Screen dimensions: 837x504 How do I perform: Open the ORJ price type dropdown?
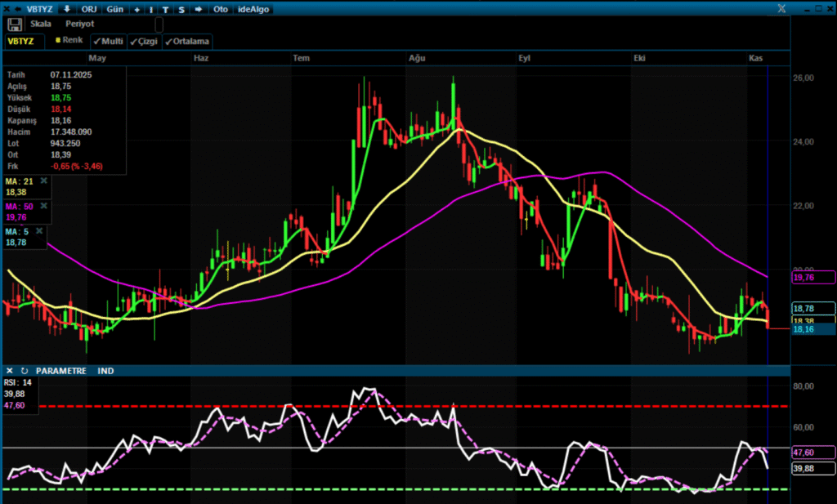[91, 9]
